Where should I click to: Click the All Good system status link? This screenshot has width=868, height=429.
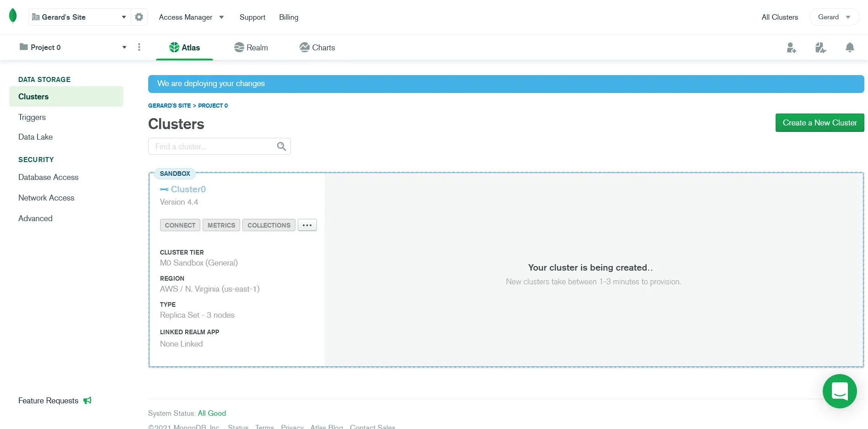(212, 413)
